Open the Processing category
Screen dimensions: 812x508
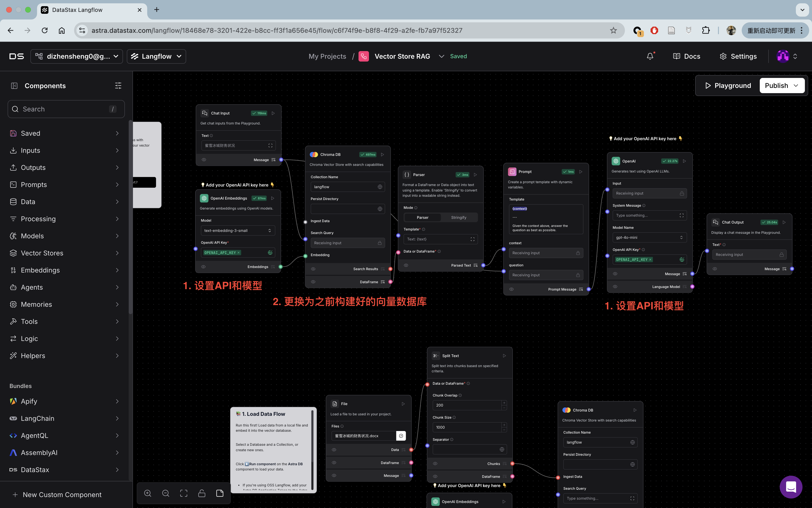pos(65,219)
